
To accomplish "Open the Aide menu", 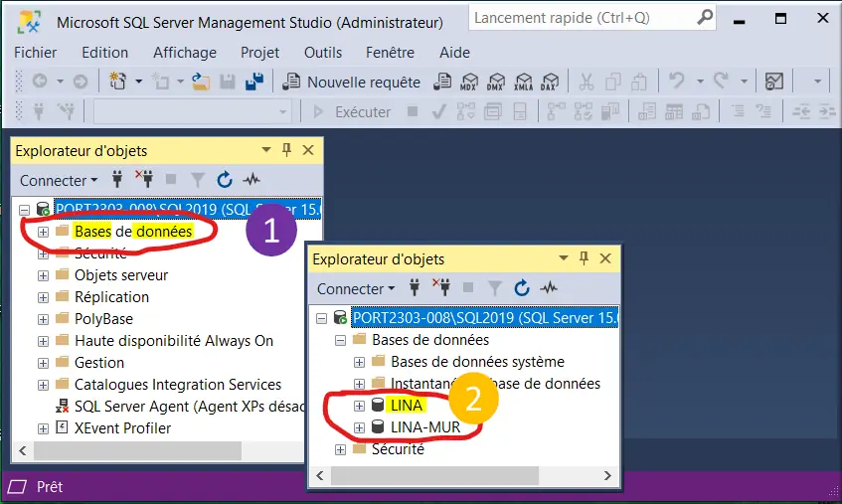I will coord(454,52).
